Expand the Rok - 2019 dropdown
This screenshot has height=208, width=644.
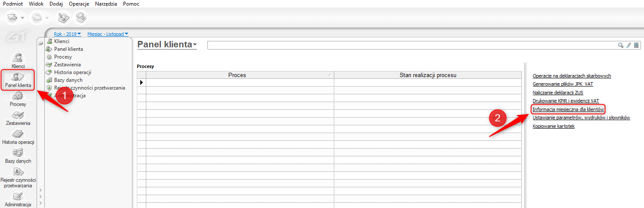pos(68,34)
